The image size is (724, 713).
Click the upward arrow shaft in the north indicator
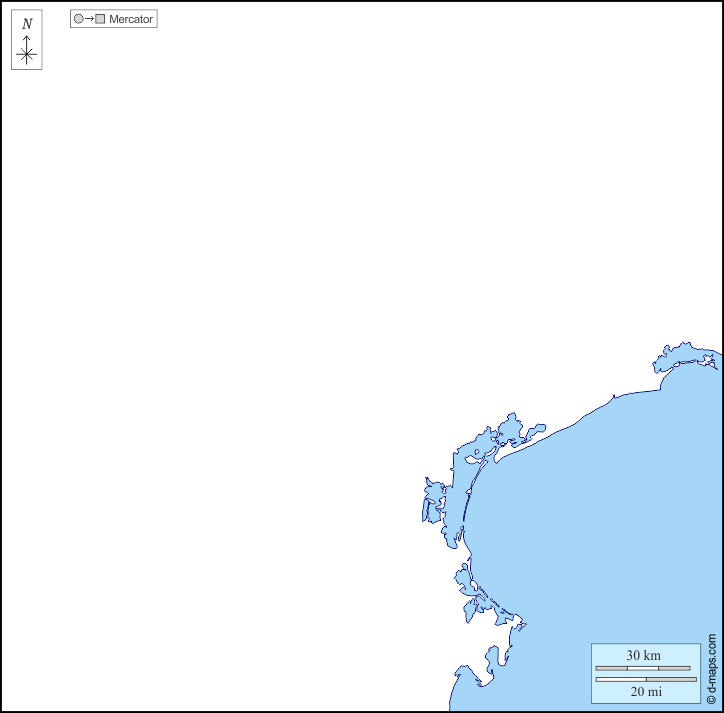[26, 41]
